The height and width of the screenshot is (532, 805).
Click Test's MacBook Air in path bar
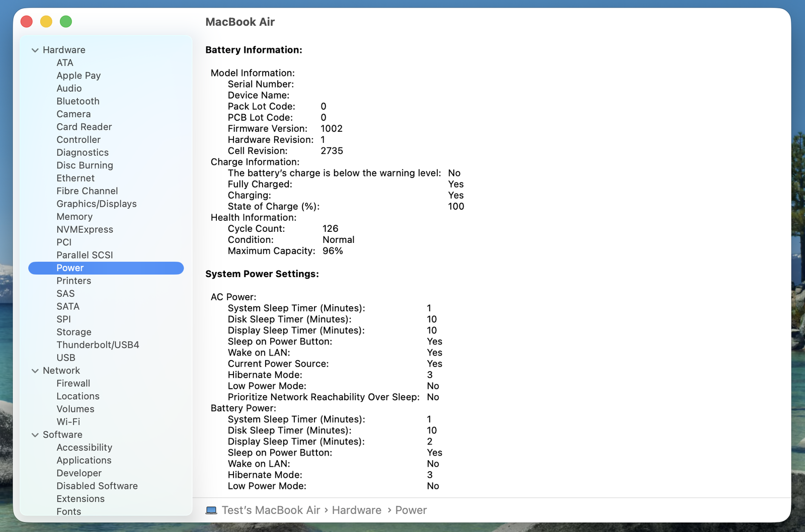tap(271, 510)
